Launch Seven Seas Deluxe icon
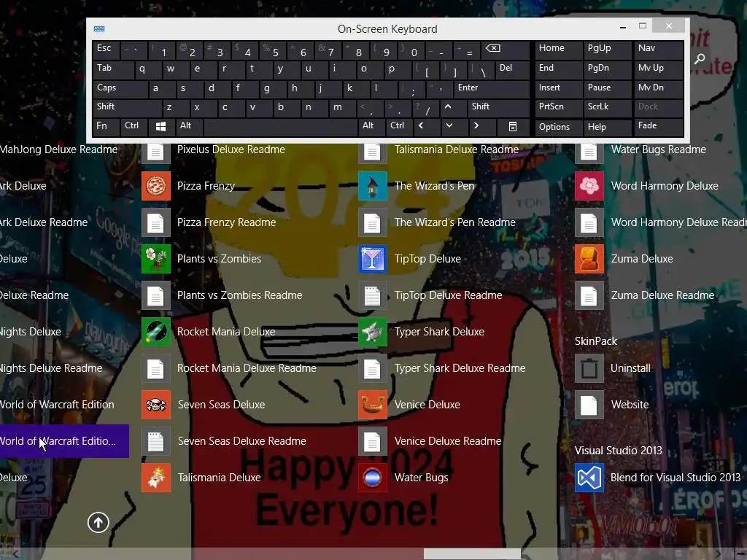This screenshot has height=560, width=747. coord(156,404)
